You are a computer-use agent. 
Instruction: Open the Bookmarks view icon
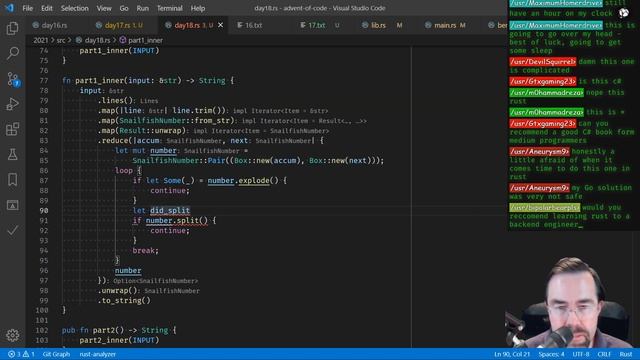click(12, 180)
